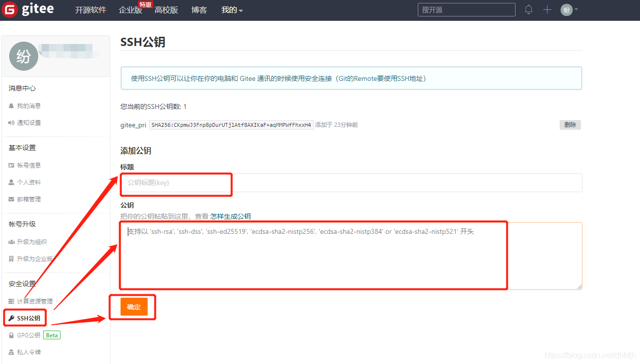640x364 pixels.
Task: Click person icon beside 个人资料
Action: point(11,182)
